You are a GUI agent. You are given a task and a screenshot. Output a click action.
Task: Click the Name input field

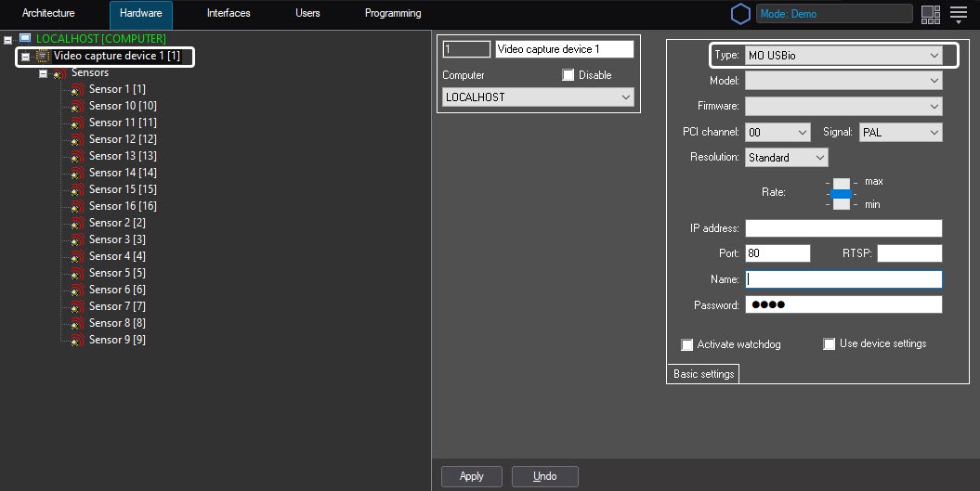point(843,279)
